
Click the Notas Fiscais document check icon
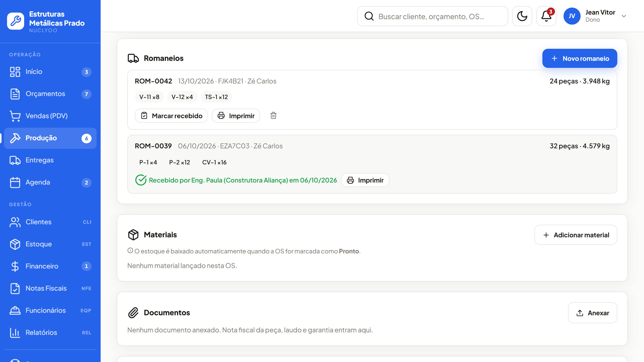pos(15,288)
